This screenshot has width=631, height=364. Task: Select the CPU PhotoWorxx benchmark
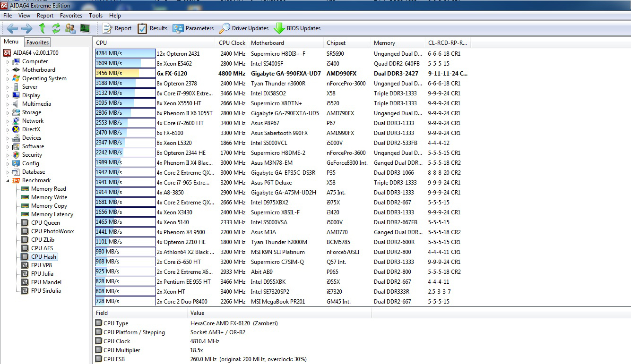[x=52, y=231]
